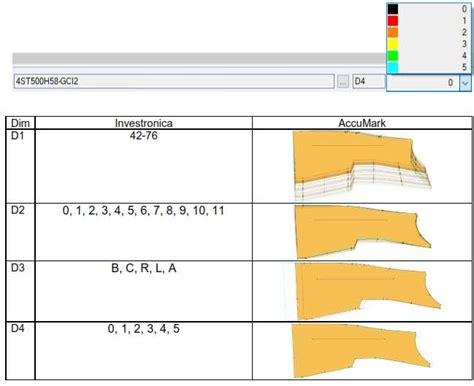Click the AccuMark column header

(362, 123)
